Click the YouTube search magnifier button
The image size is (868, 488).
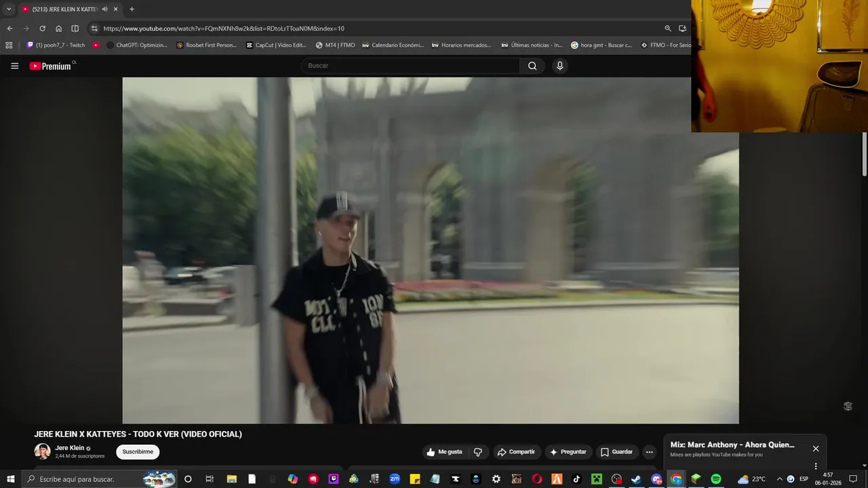(x=532, y=66)
